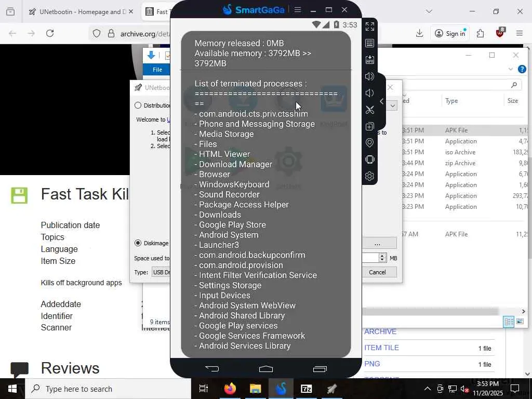Open SmartGaGa settings gear icon
The height and width of the screenshot is (399, 532).
point(370,176)
